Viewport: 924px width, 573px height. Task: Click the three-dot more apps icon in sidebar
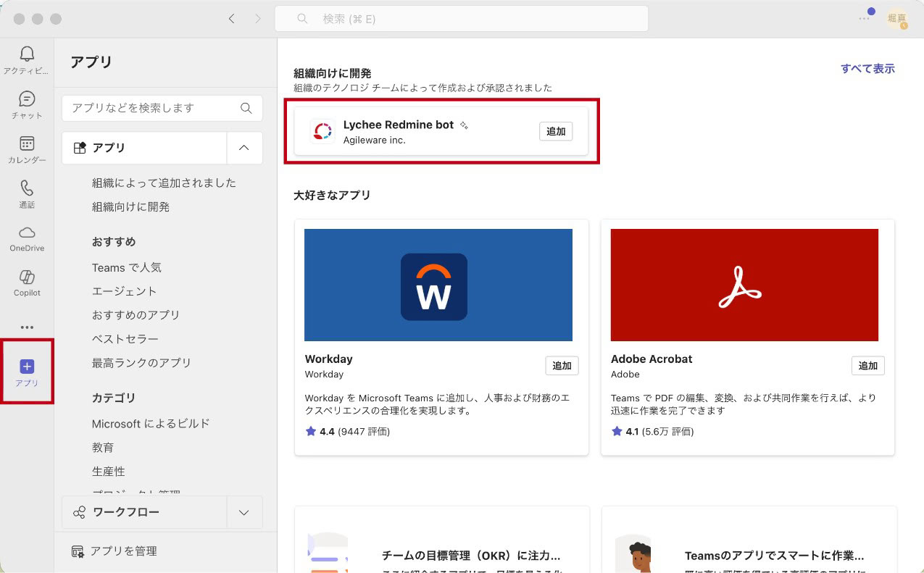(x=27, y=327)
